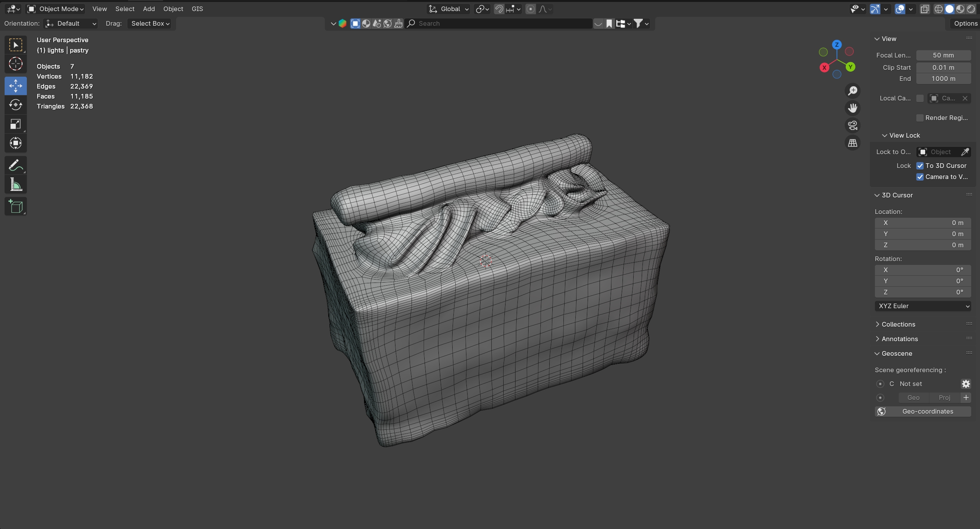Click the Options button

click(x=965, y=23)
